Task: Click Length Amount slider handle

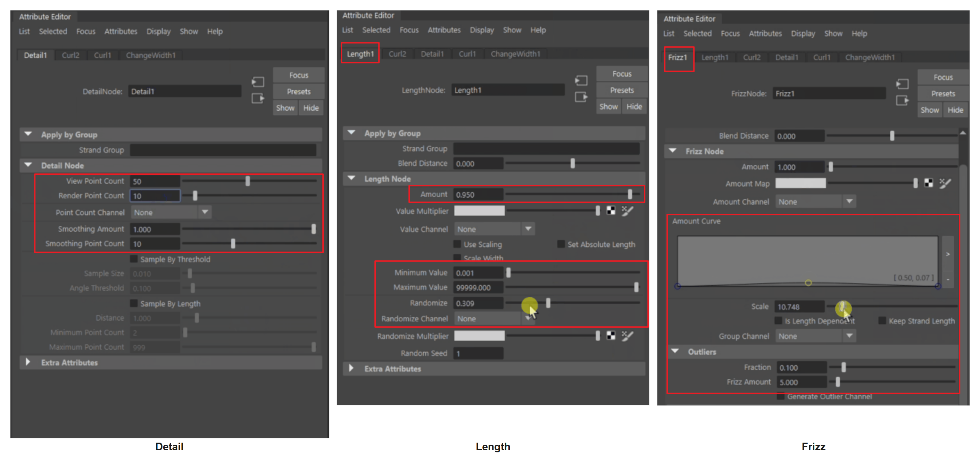Action: 630,194
